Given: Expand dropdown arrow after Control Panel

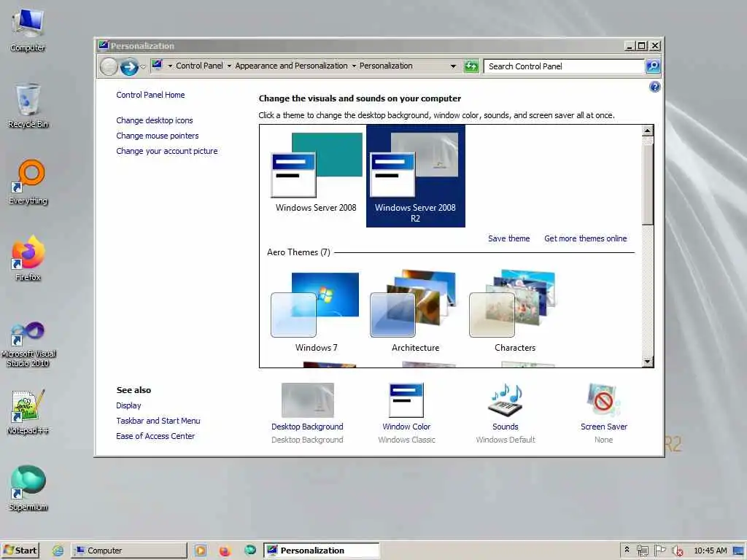Looking at the screenshot, I should tap(229, 66).
